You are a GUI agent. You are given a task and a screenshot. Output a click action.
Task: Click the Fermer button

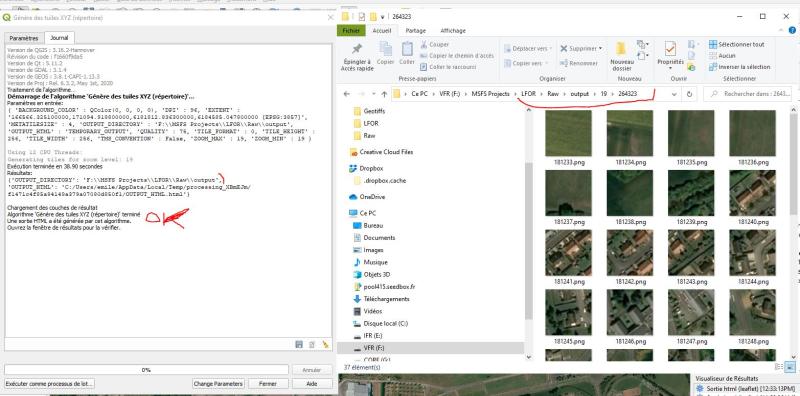268,383
